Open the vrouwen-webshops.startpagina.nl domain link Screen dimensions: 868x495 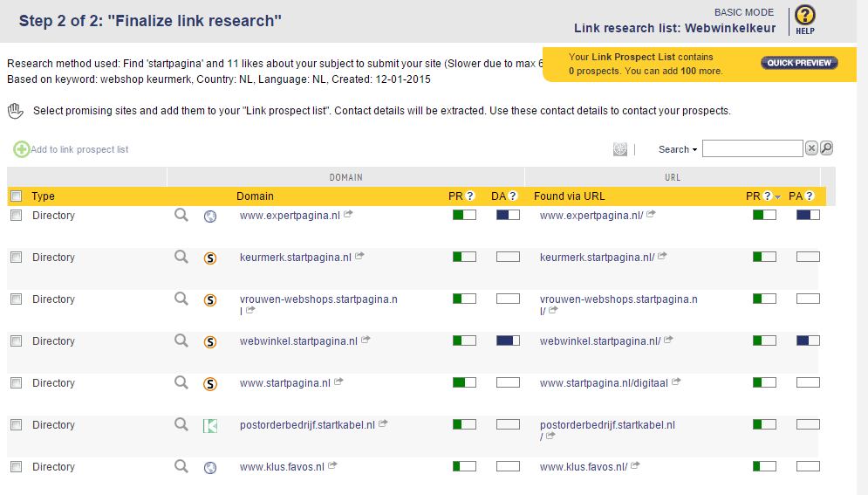pyautogui.click(x=318, y=299)
